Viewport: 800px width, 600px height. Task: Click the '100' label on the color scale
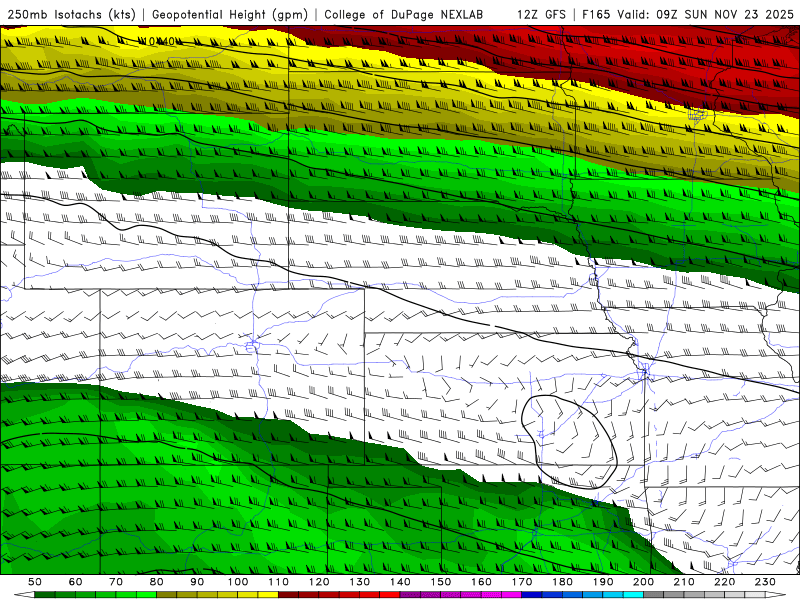[238, 582]
